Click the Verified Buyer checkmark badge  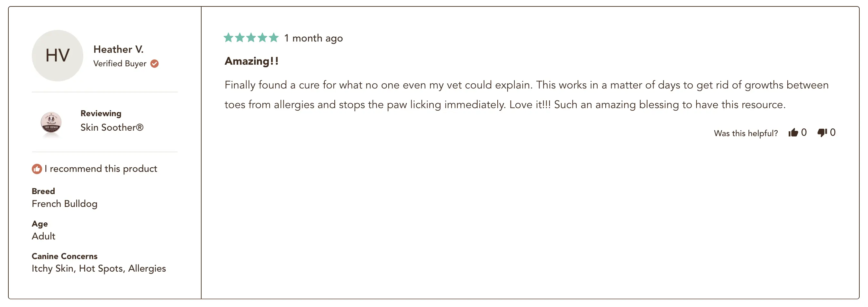tap(154, 63)
